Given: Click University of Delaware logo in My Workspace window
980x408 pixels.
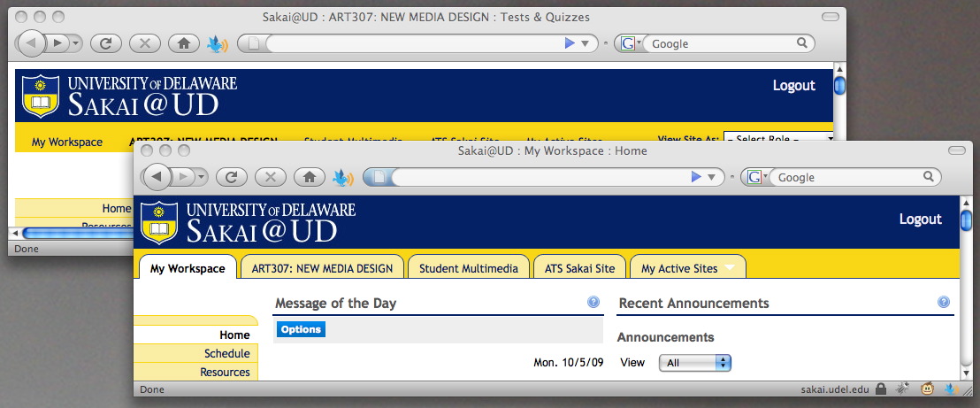Looking at the screenshot, I should [x=249, y=222].
